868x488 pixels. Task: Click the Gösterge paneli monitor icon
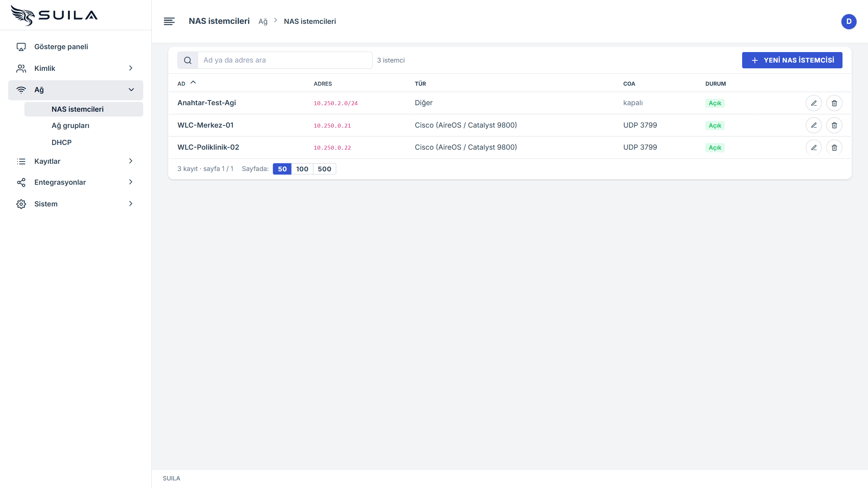(21, 47)
